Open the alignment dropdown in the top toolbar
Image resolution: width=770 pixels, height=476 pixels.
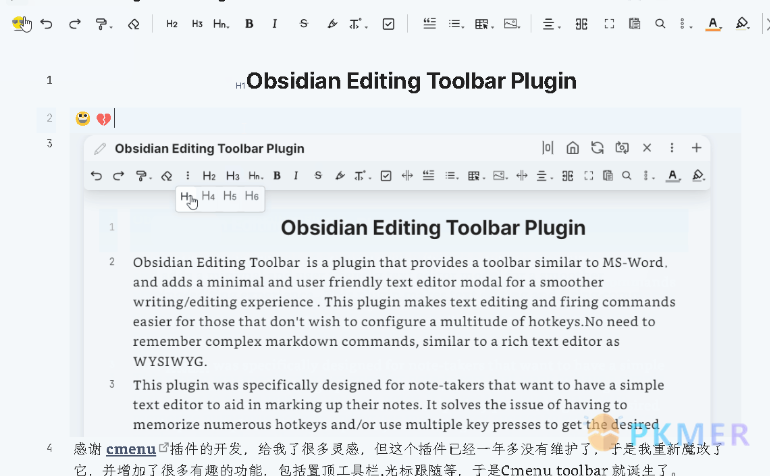551,24
